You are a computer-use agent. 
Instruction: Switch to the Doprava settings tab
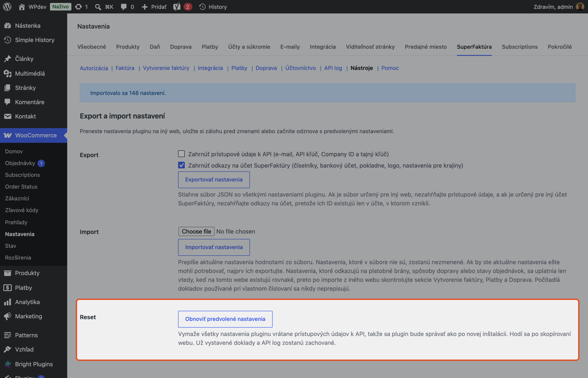click(x=181, y=47)
